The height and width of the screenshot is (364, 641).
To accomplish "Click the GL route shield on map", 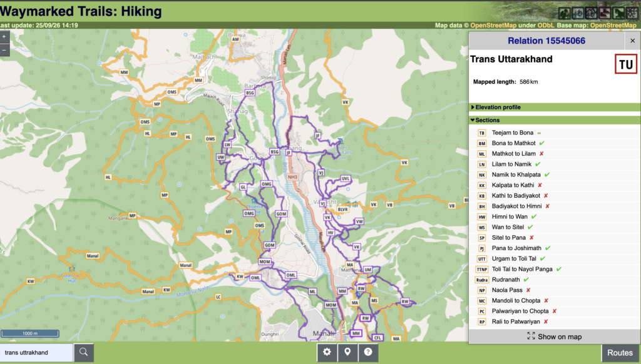I will pos(244,187).
